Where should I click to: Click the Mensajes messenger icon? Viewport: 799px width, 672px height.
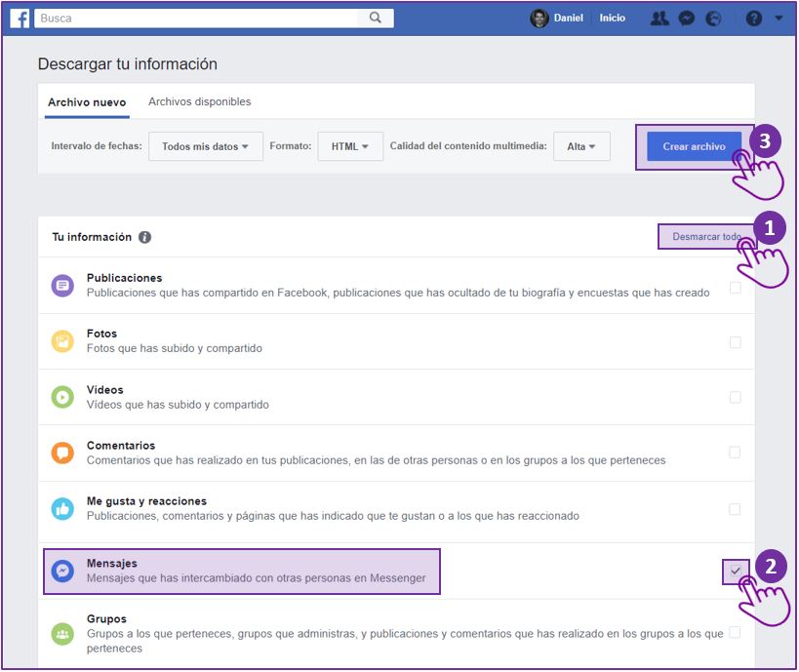pos(62,571)
